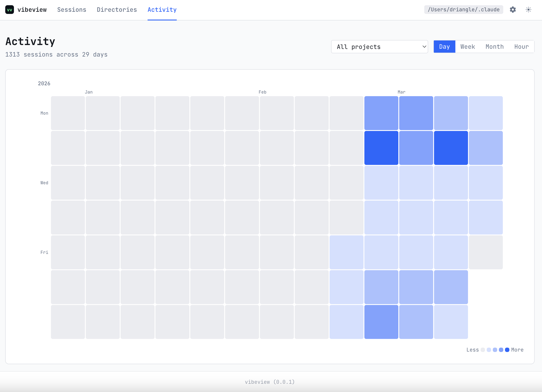542x392 pixels.
Task: Click the /Users/driangle/.claude path chip
Action: point(463,10)
